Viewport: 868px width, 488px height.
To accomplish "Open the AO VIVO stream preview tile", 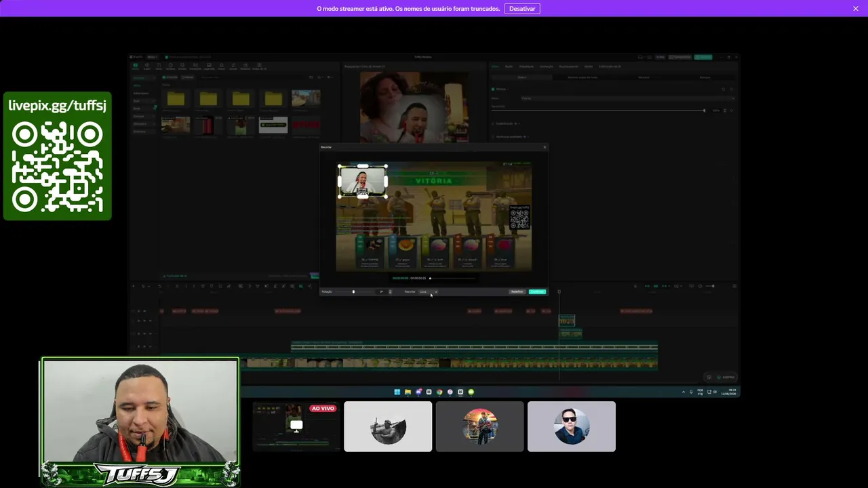I will (x=296, y=426).
